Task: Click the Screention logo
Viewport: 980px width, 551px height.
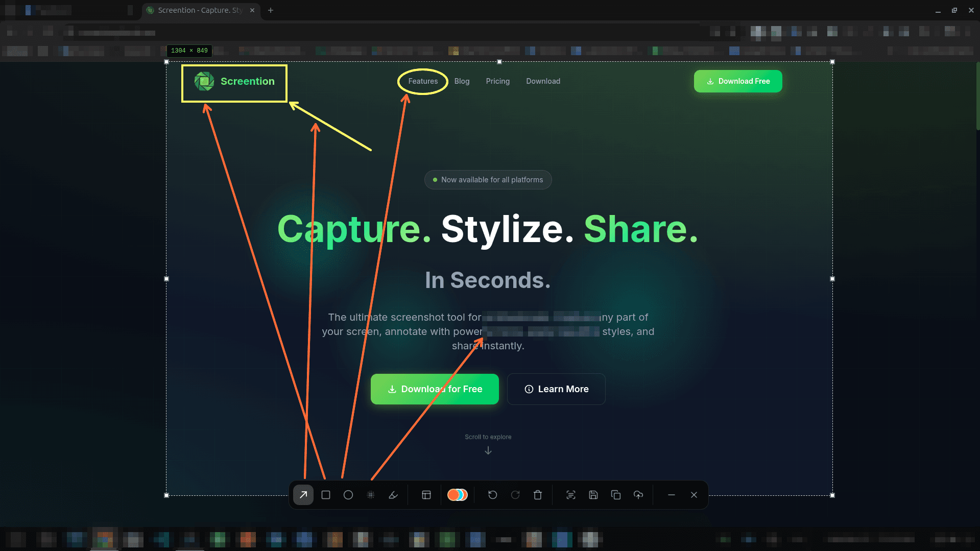Action: click(234, 81)
